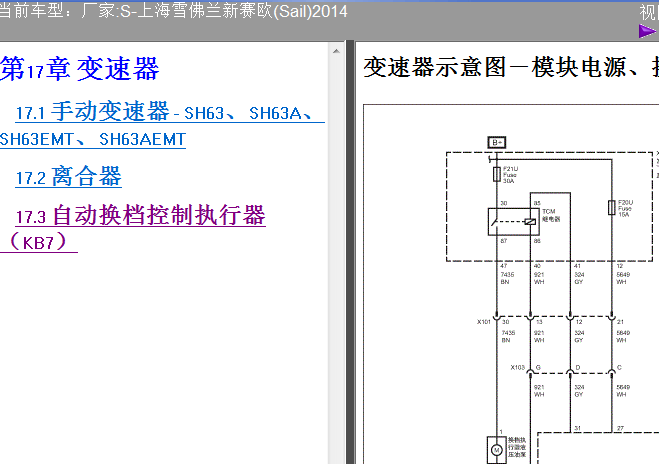659x464 pixels.
Task: Click the vertical divider between panes
Action: click(350, 252)
